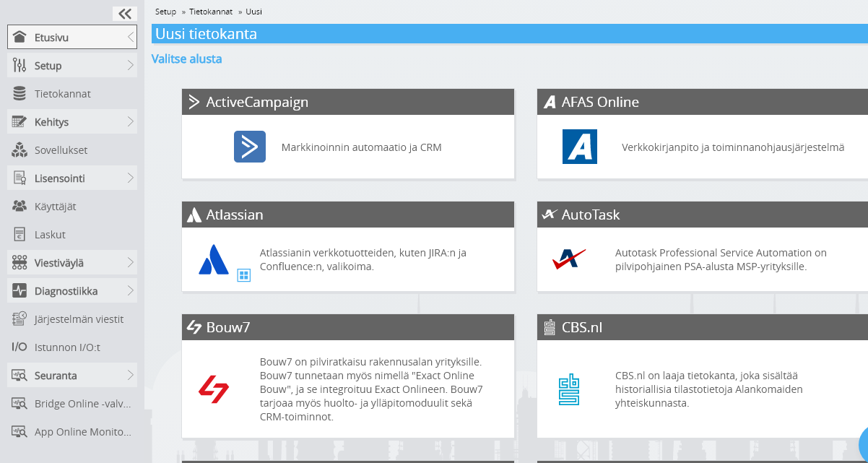Click the AutoTask red checkmark logo

569,259
